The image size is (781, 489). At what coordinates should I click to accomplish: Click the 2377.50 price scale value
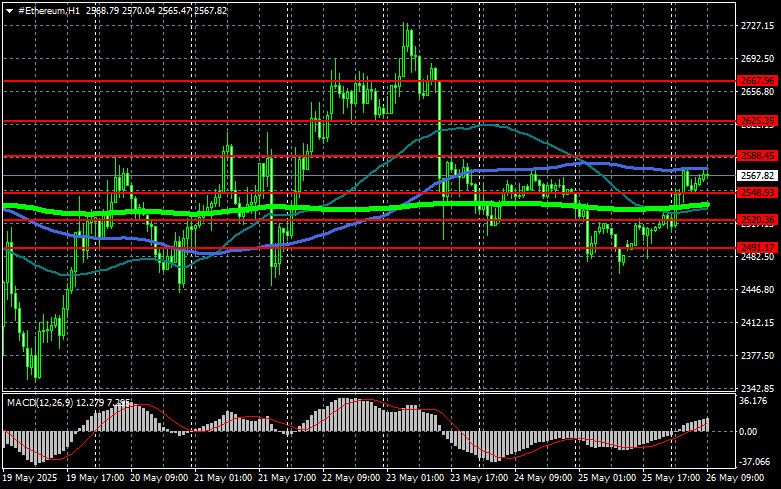click(x=757, y=356)
